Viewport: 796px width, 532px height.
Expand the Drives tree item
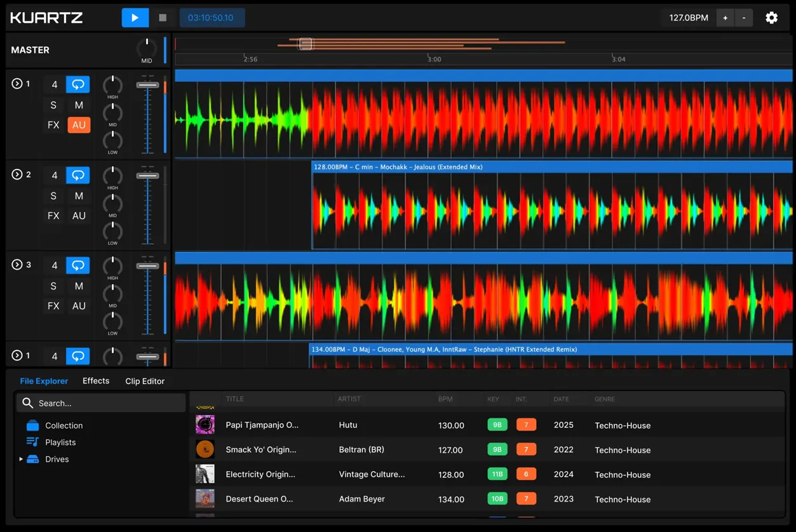[21, 459]
